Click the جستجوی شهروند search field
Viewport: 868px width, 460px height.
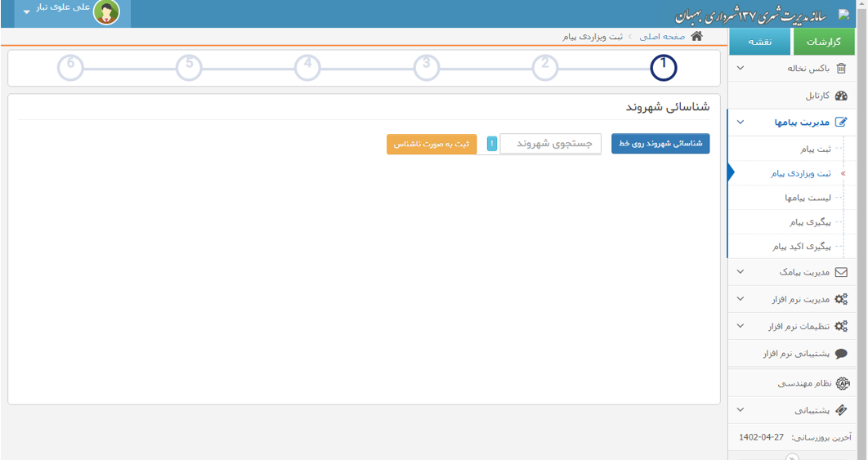click(x=550, y=144)
